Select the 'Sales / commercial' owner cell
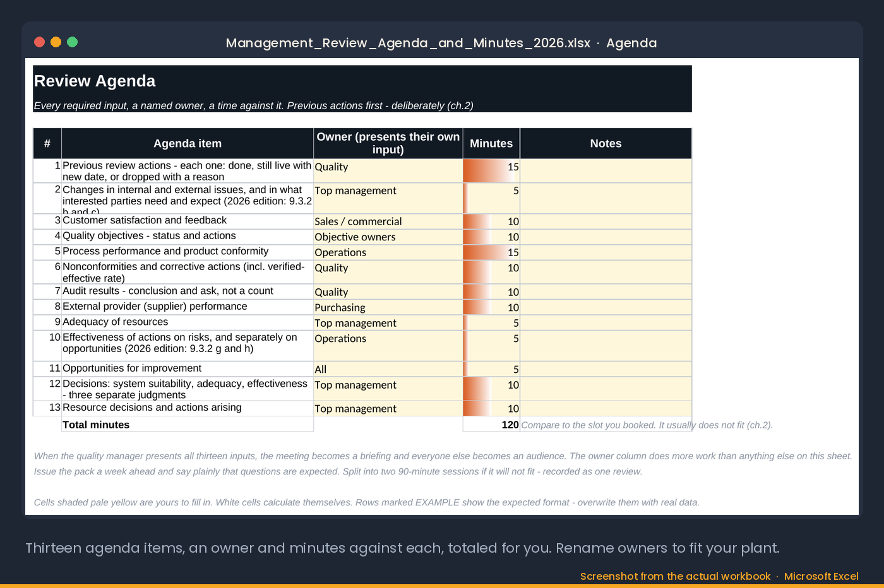This screenshot has width=884, height=588. [388, 221]
